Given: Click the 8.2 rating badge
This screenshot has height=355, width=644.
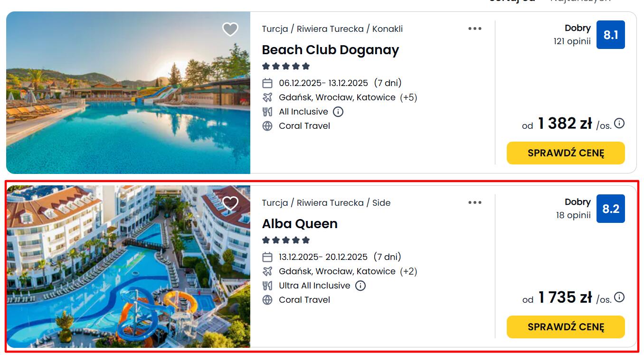Looking at the screenshot, I should coord(610,209).
